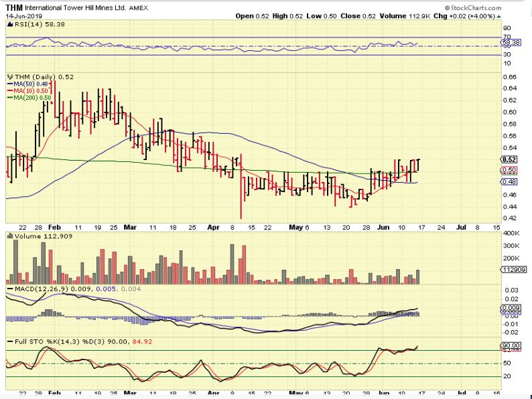Click the 400K volume axis label
532x399 pixels.
coord(512,234)
